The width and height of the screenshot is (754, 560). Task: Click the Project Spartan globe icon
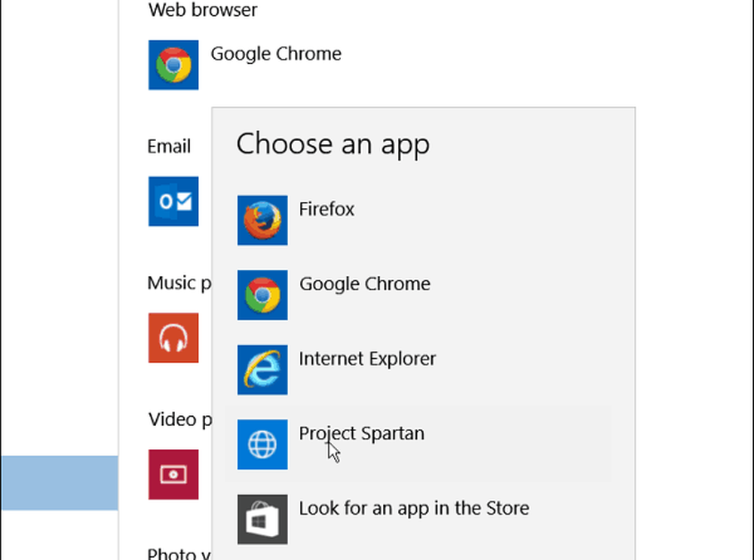point(262,445)
